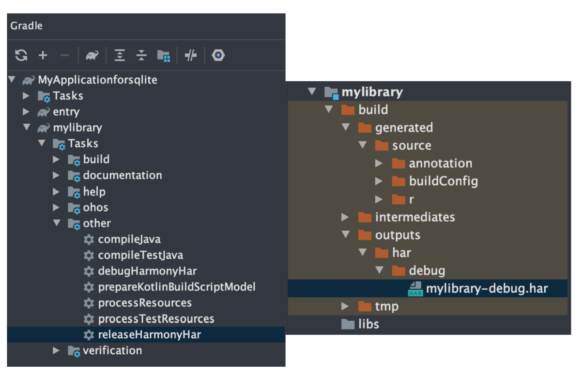Expand the build task group arrow
Image resolution: width=588 pixels, height=377 pixels.
tap(56, 159)
